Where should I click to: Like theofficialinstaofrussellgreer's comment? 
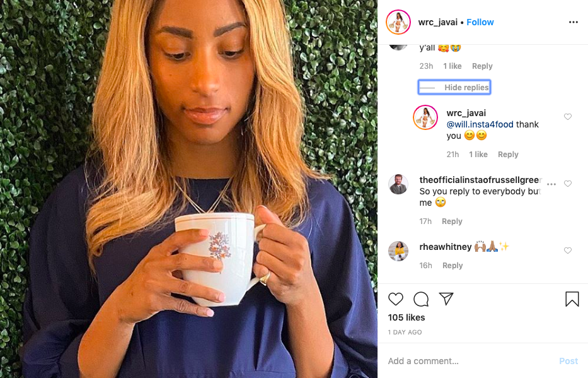point(568,184)
